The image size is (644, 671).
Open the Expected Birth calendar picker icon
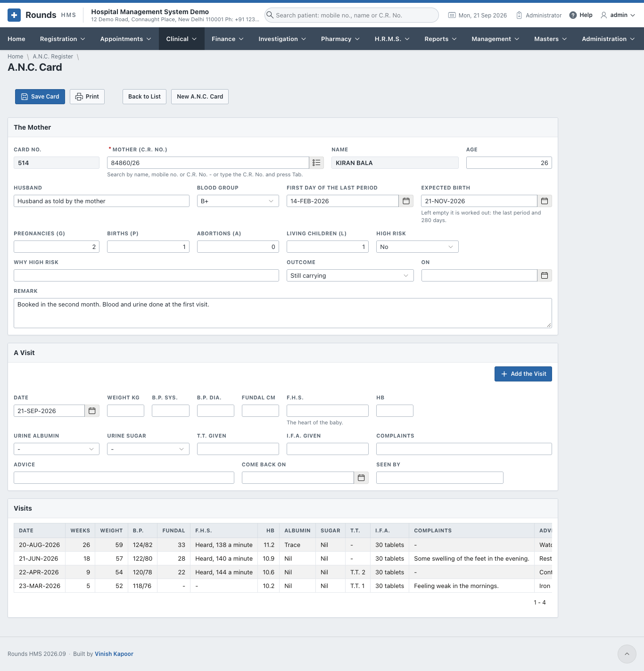(x=545, y=201)
